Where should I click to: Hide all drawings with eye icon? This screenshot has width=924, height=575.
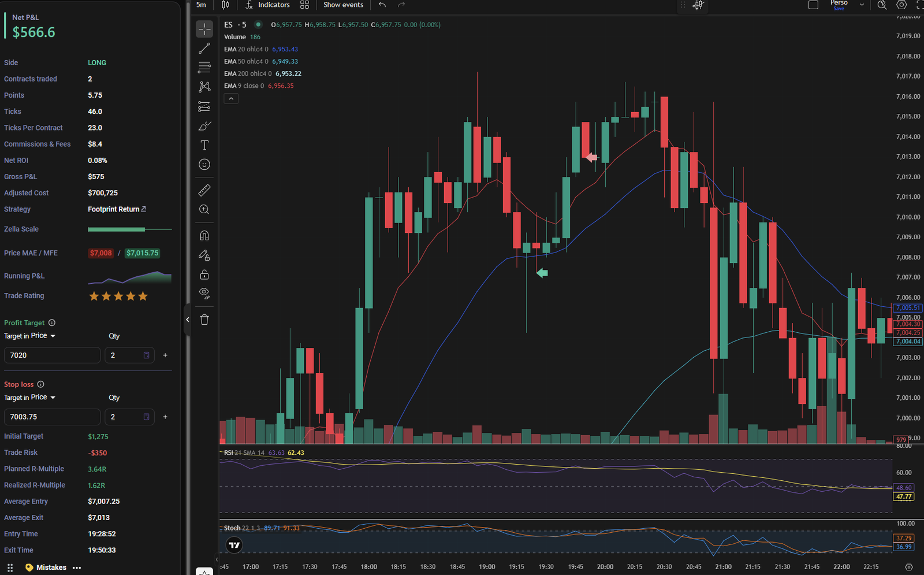click(204, 293)
